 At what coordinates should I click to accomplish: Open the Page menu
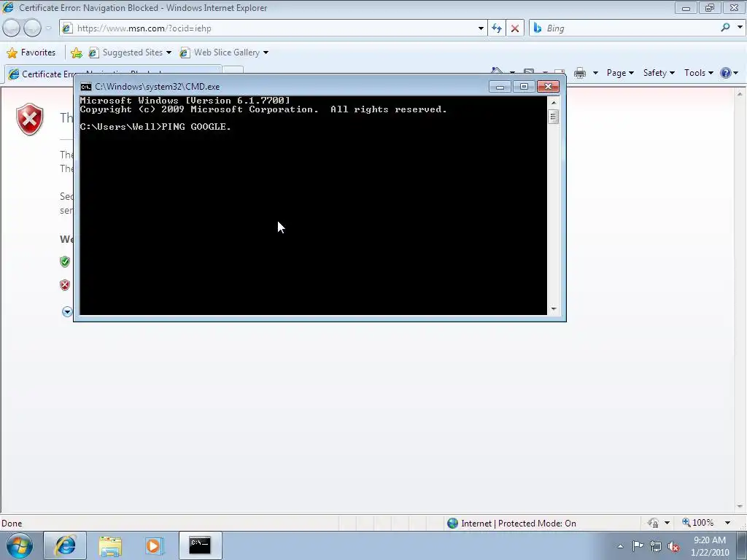point(620,73)
